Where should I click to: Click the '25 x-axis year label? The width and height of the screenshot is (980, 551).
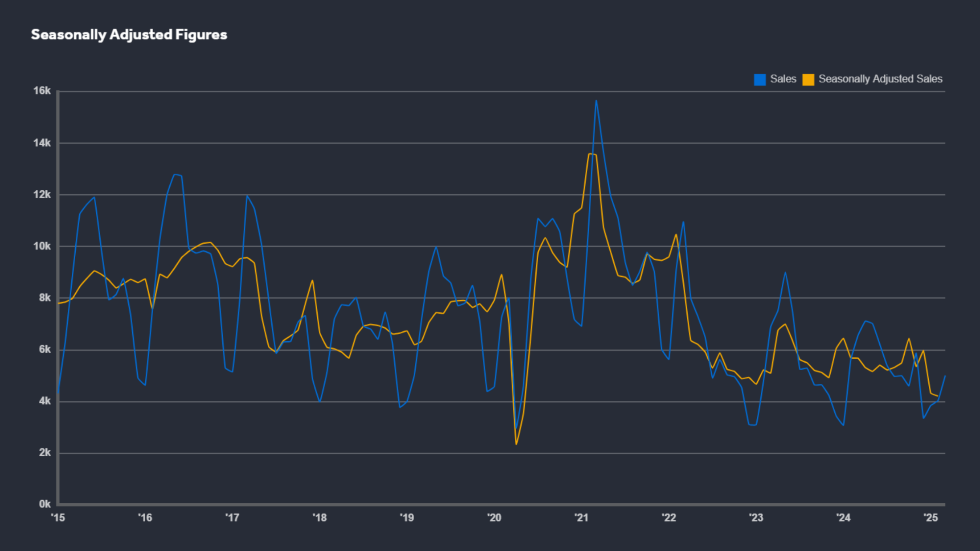click(x=931, y=518)
